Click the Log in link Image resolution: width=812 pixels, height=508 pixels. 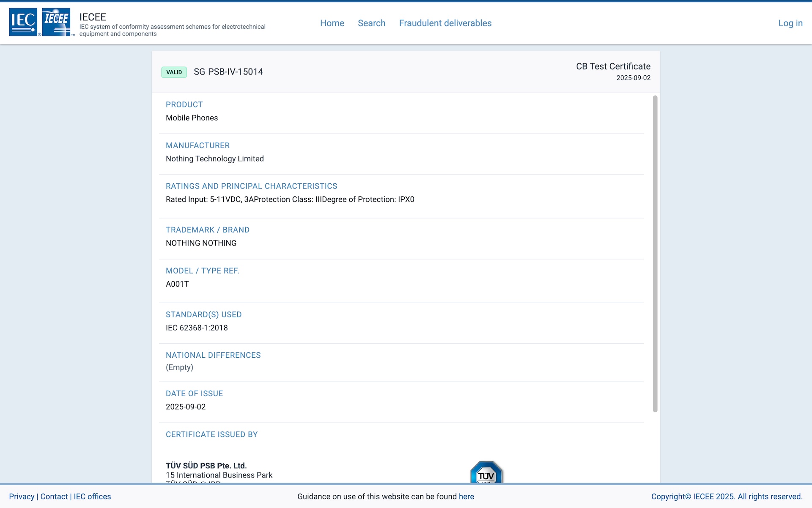(790, 23)
